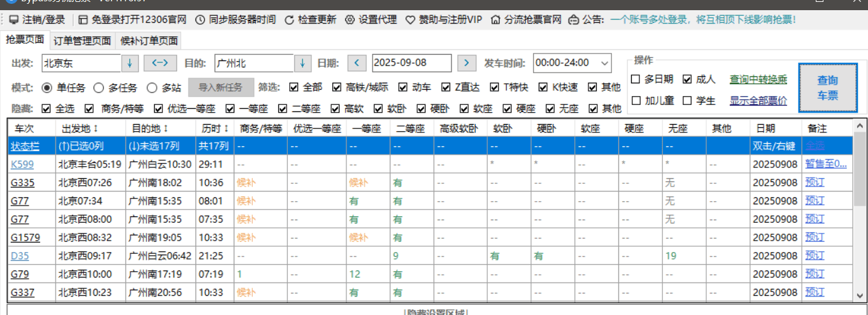Toggle Z直达 filter checkbox
The image size is (868, 315).
[462, 87]
